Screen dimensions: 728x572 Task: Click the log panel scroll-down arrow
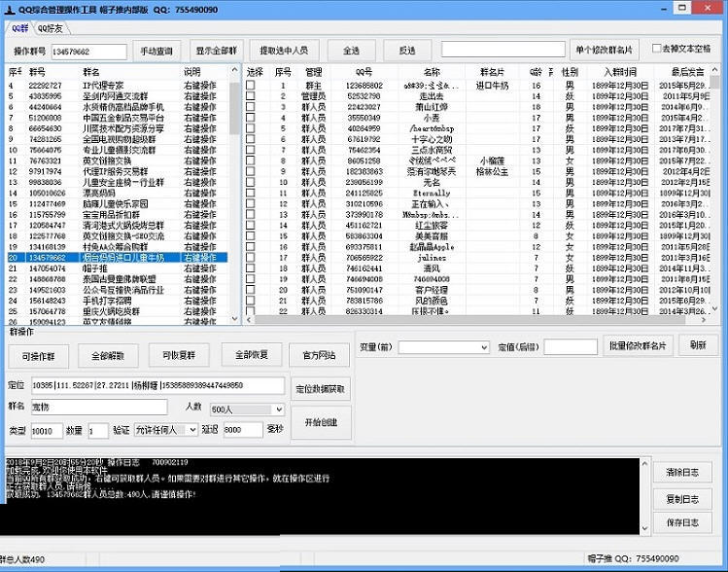pos(644,528)
